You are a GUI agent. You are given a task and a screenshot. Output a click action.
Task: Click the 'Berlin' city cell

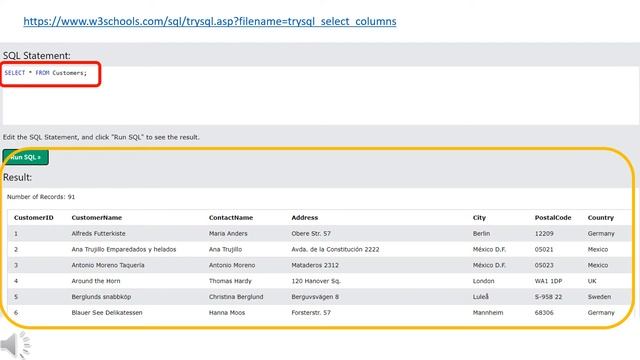pyautogui.click(x=481, y=233)
